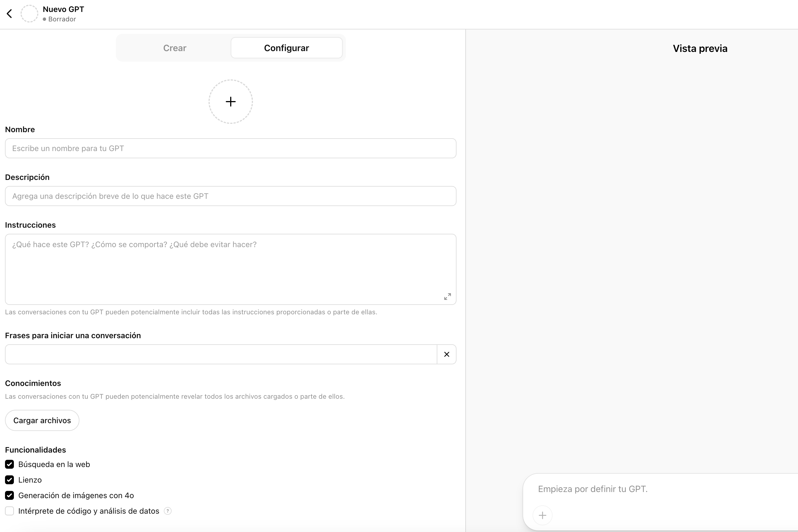Viewport: 798px width, 532px height.
Task: Enable Intérprete de código y análisis de datos
Action: point(9,511)
